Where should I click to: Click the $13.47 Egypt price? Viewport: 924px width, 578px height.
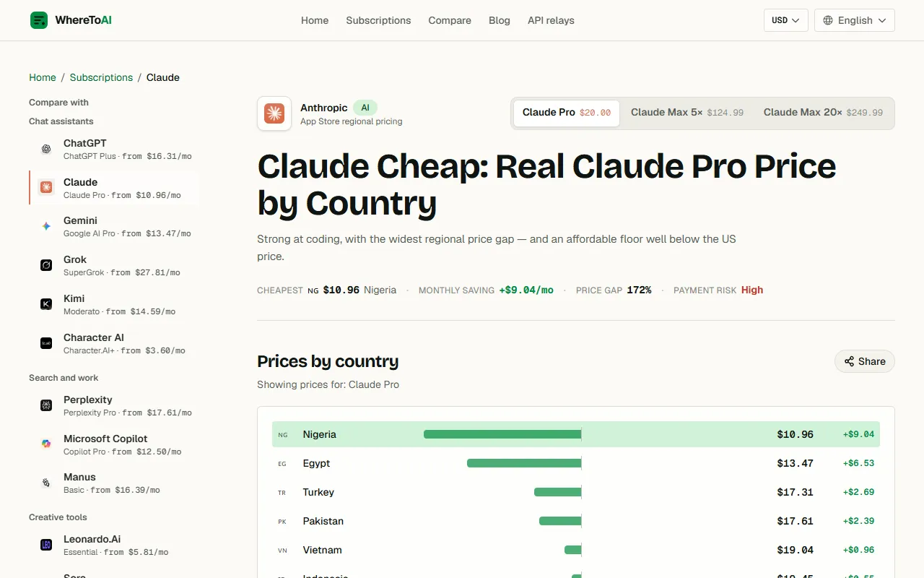pyautogui.click(x=796, y=463)
